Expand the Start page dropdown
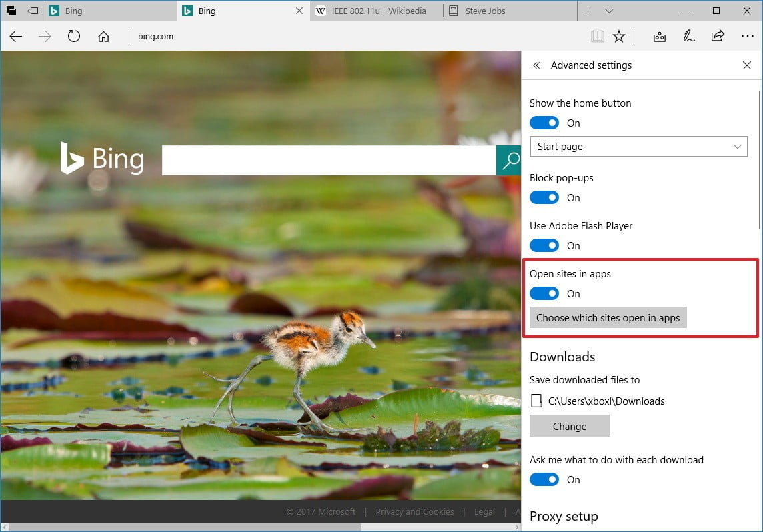The width and height of the screenshot is (763, 532). [638, 147]
